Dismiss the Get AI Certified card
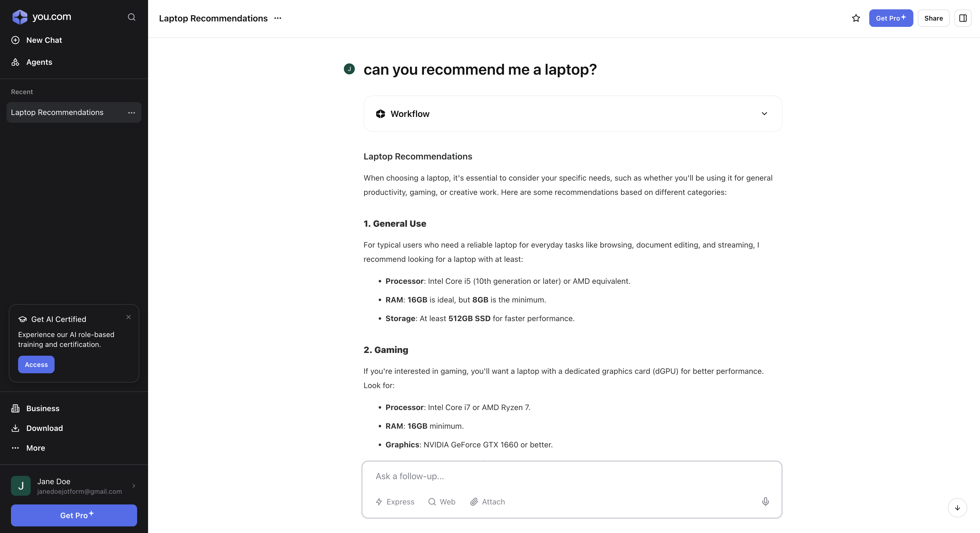 pyautogui.click(x=129, y=317)
